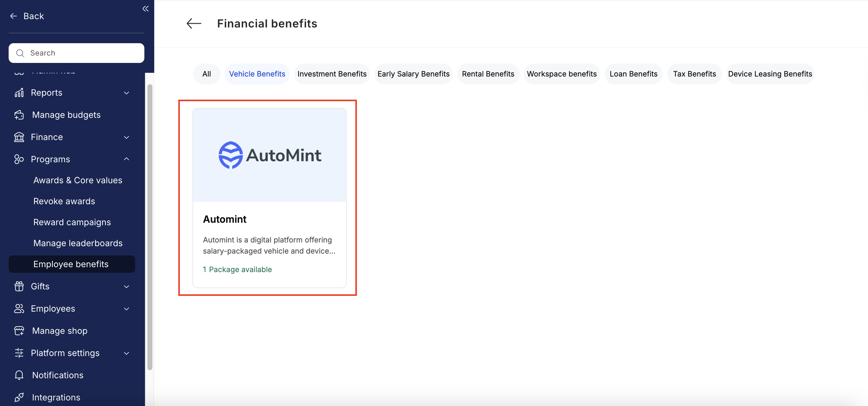This screenshot has width=868, height=406.
Task: Open the Rental Benefits tab
Action: 488,74
